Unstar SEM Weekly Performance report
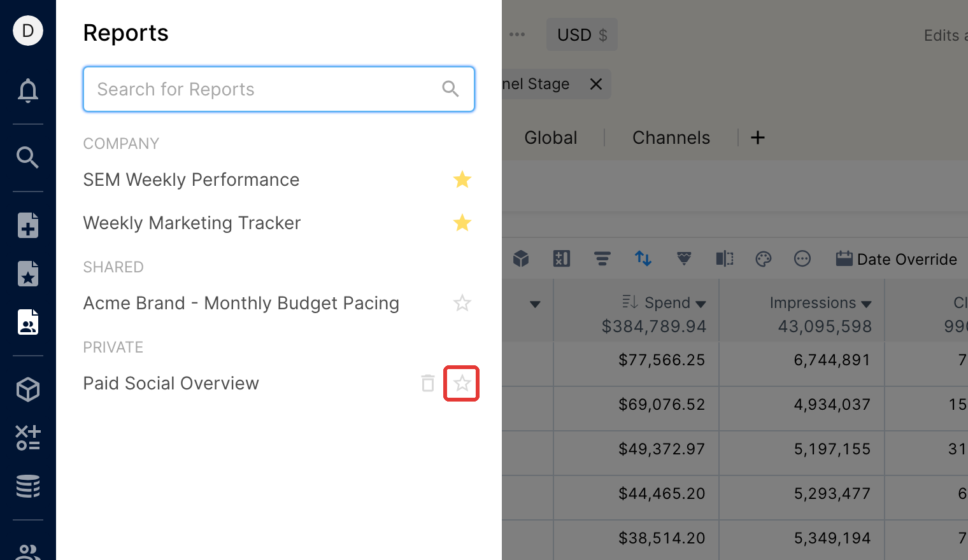The image size is (968, 560). pyautogui.click(x=462, y=179)
